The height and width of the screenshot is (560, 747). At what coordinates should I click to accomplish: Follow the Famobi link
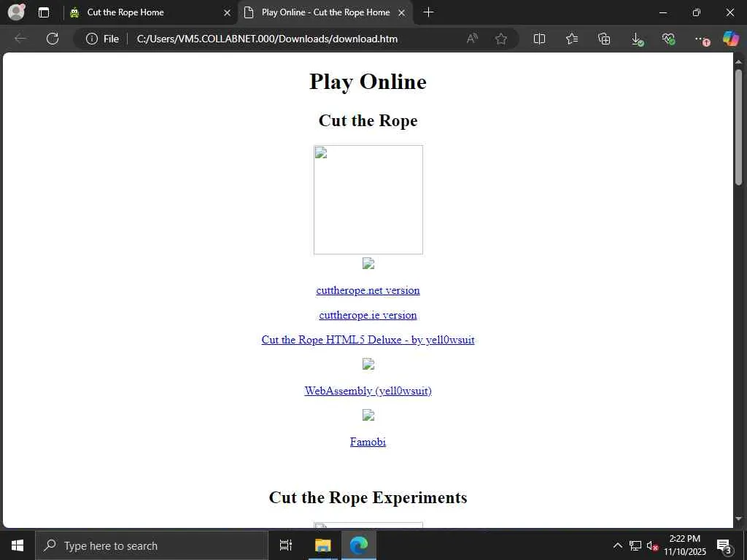368,442
